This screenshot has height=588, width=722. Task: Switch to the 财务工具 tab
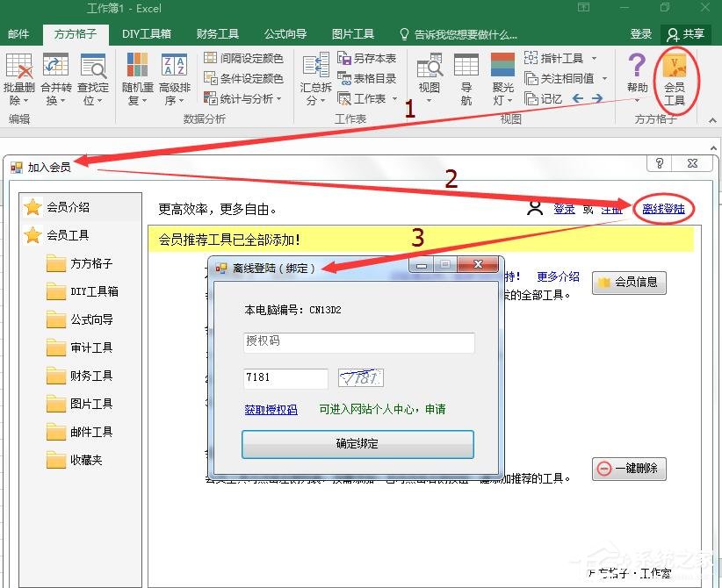[x=217, y=33]
